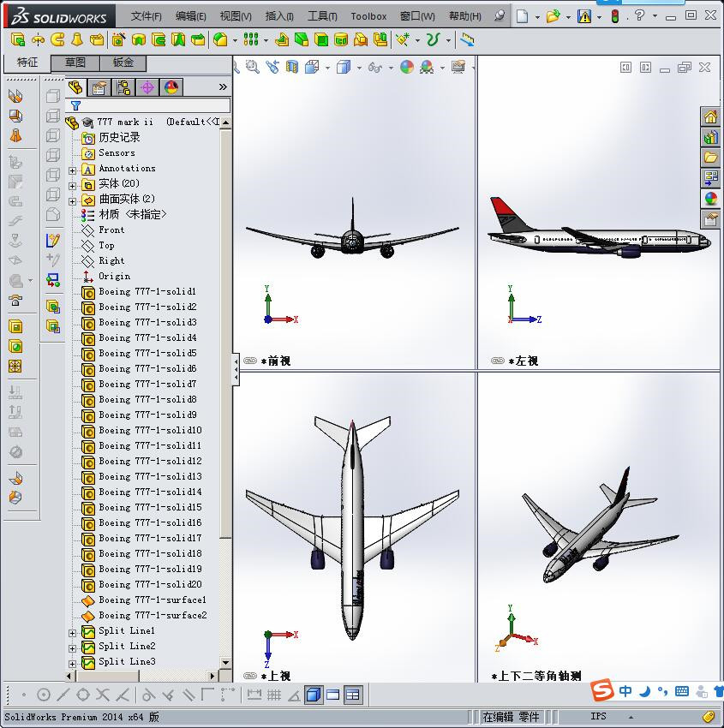Expand the 曲面实体(2) folder node
The width and height of the screenshot is (724, 728).
tap(73, 201)
